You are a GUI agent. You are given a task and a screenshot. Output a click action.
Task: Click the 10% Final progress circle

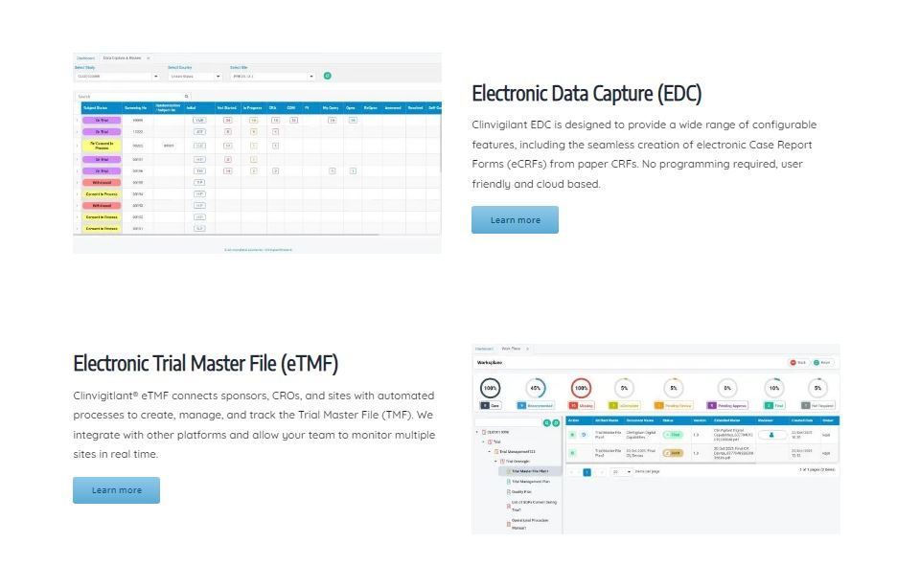[774, 388]
